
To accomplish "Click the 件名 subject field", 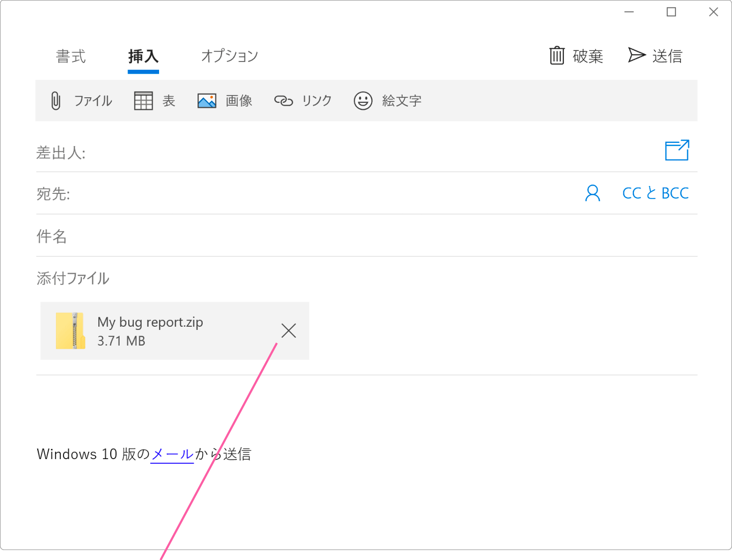I will 367,236.
